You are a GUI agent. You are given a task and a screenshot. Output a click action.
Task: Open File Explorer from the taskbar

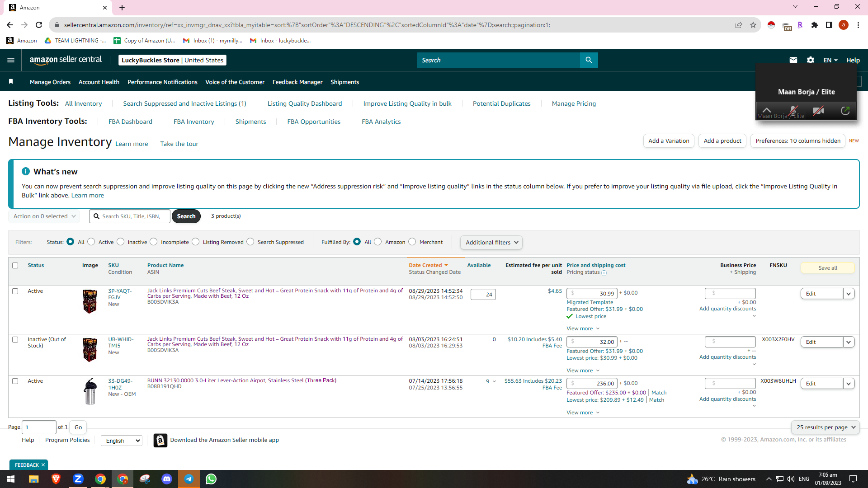34,479
